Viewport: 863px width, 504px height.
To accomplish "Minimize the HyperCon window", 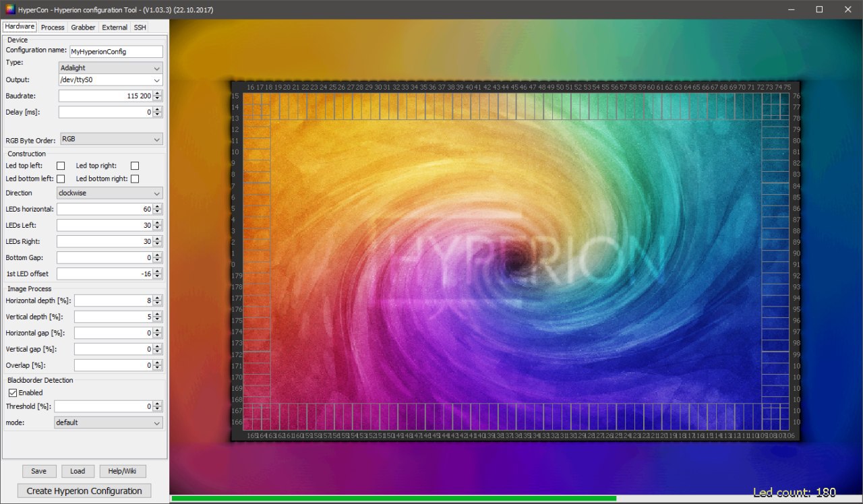I will (790, 9).
